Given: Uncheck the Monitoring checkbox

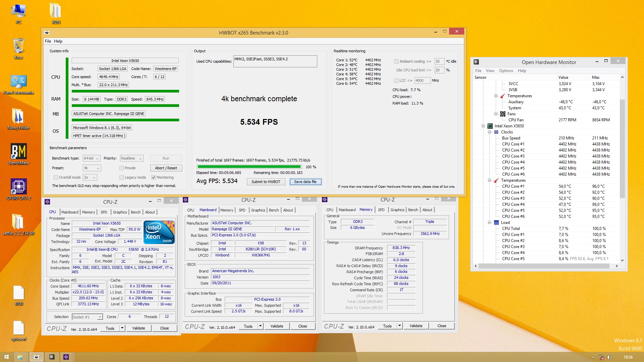Looking at the screenshot, I should (153, 177).
